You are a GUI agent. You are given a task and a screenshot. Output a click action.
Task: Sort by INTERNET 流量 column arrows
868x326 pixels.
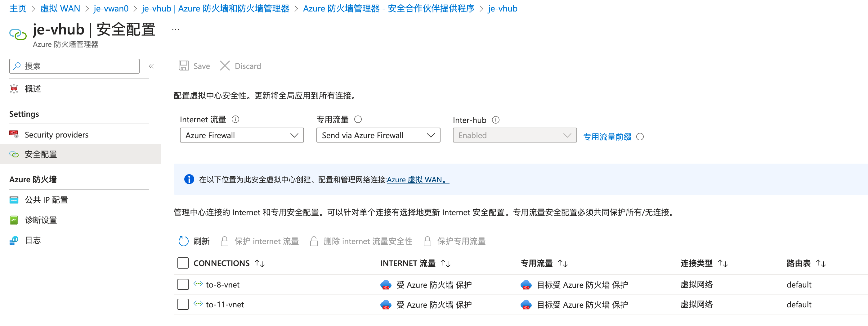[445, 263]
